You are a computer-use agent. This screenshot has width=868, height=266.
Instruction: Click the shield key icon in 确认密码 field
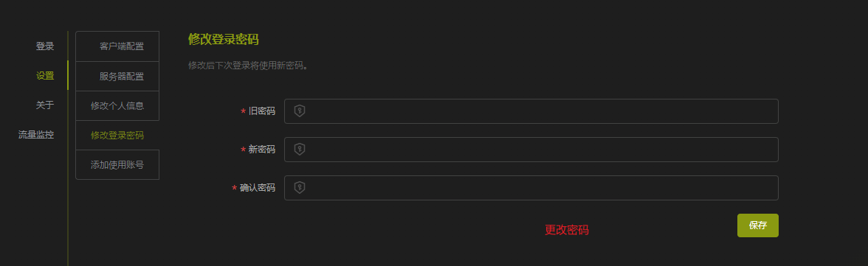point(300,187)
